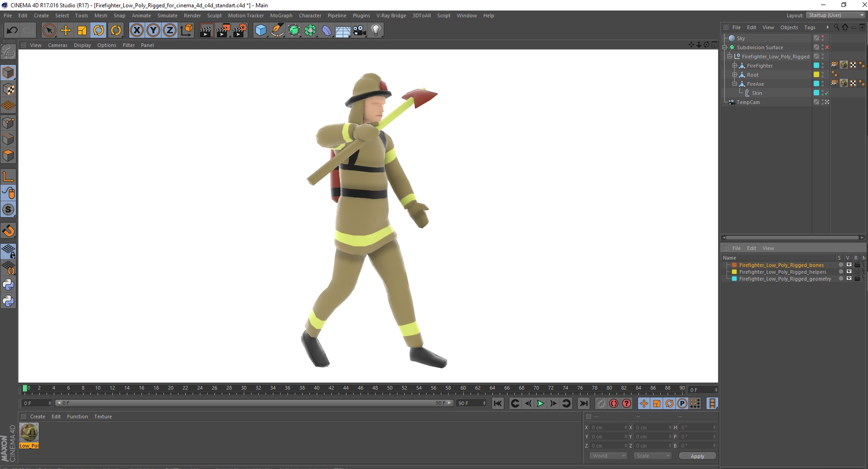Select TempCam object in tree
Screen dimensions: 868x469
pyautogui.click(x=748, y=102)
